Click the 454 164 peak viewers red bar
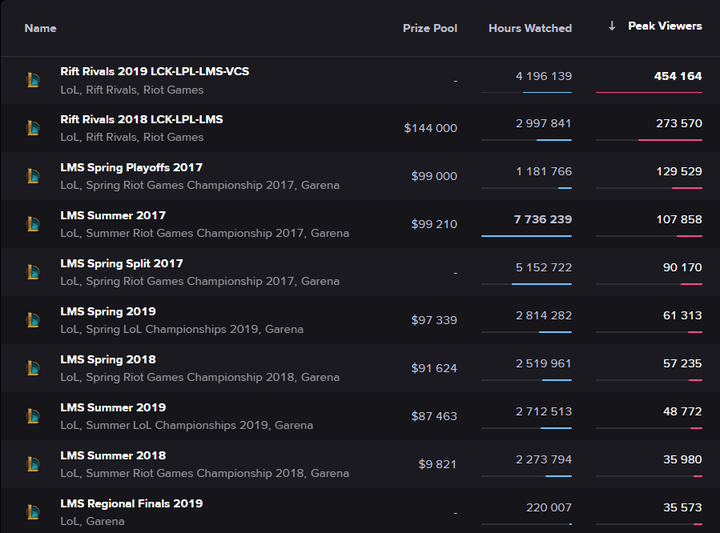This screenshot has width=720, height=533. [648, 92]
